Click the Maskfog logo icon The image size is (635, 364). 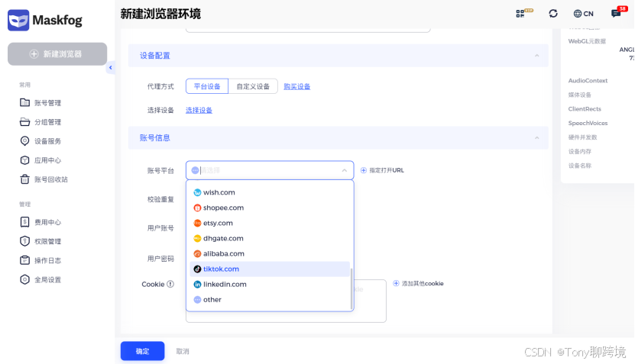[18, 20]
